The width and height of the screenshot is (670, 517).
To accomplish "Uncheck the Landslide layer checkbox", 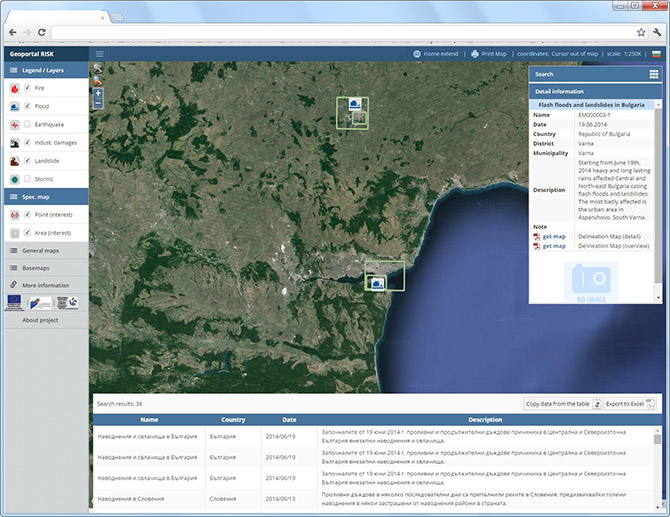I will click(27, 161).
